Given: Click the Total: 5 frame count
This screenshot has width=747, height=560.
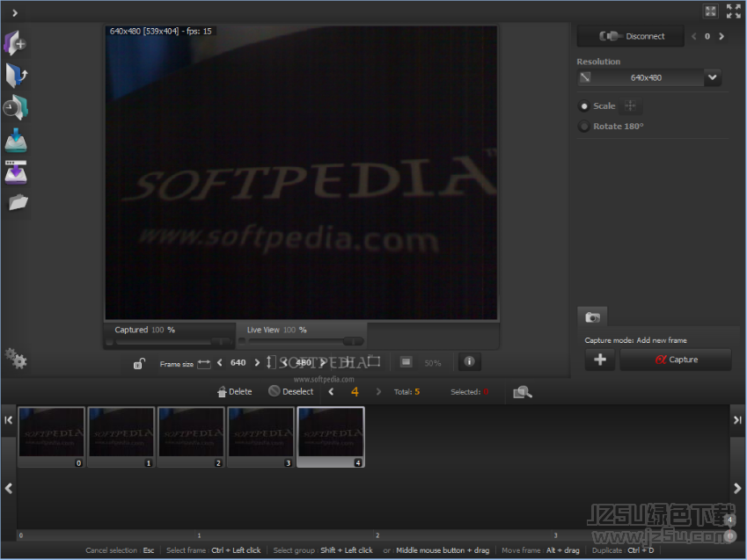Looking at the screenshot, I should click(406, 392).
